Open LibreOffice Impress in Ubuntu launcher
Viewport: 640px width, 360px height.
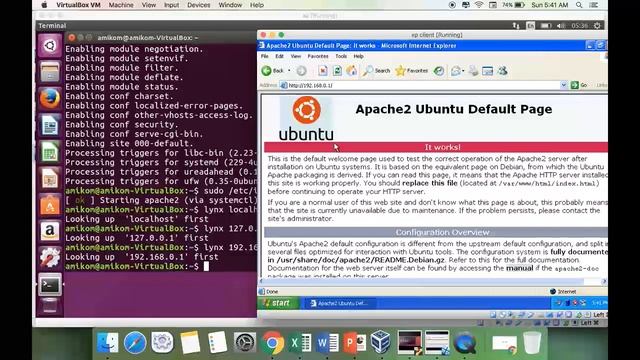pos(50,178)
